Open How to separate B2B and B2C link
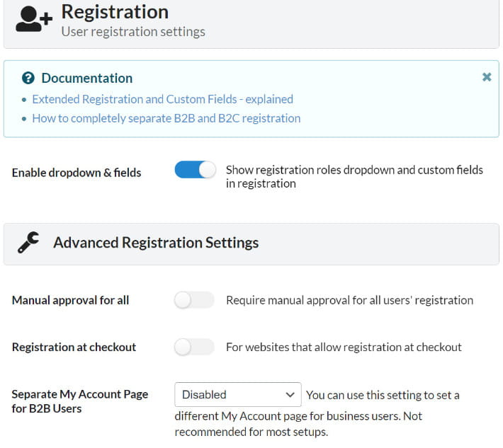The image size is (503, 448). pos(166,118)
